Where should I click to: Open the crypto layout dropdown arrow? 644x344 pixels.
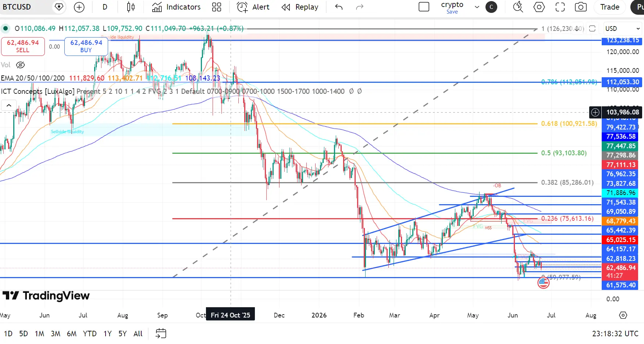[x=477, y=7]
